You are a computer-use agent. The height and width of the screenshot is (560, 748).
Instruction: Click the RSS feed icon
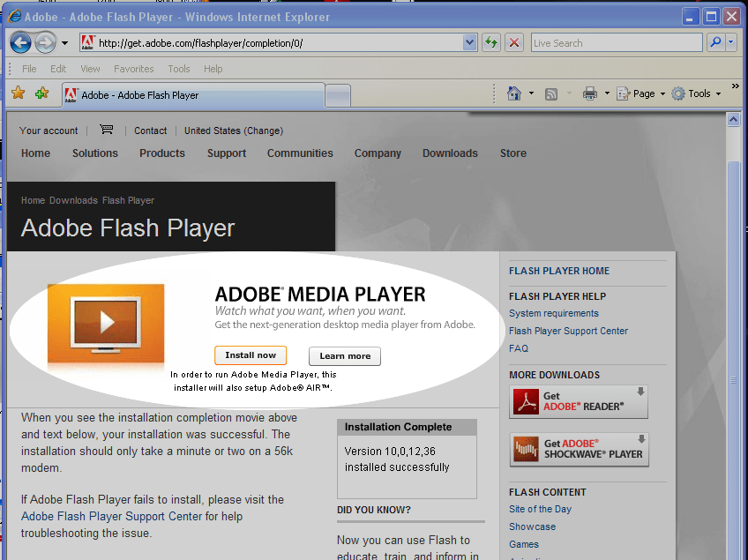[551, 93]
